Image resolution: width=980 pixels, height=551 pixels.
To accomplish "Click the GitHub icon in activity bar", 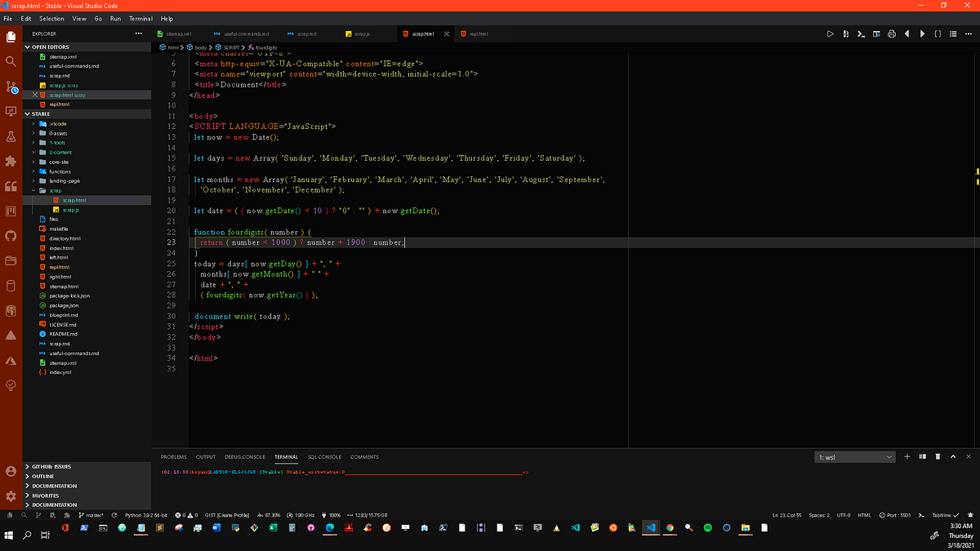I will click(11, 236).
